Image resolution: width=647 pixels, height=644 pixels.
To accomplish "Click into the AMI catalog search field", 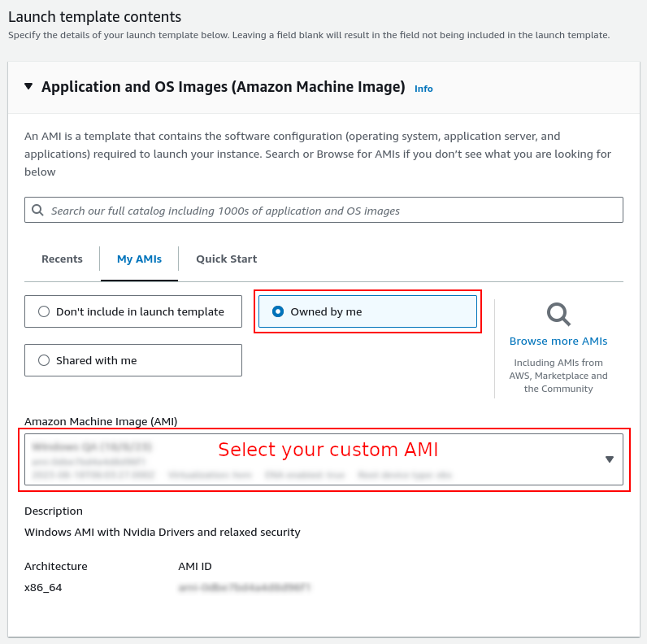I will pyautogui.click(x=324, y=210).
